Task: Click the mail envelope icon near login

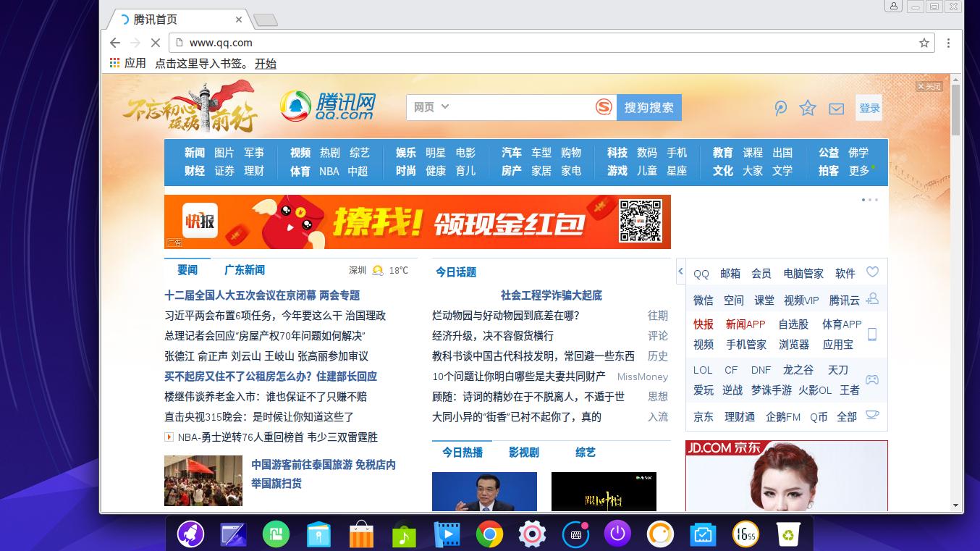Action: [x=836, y=108]
